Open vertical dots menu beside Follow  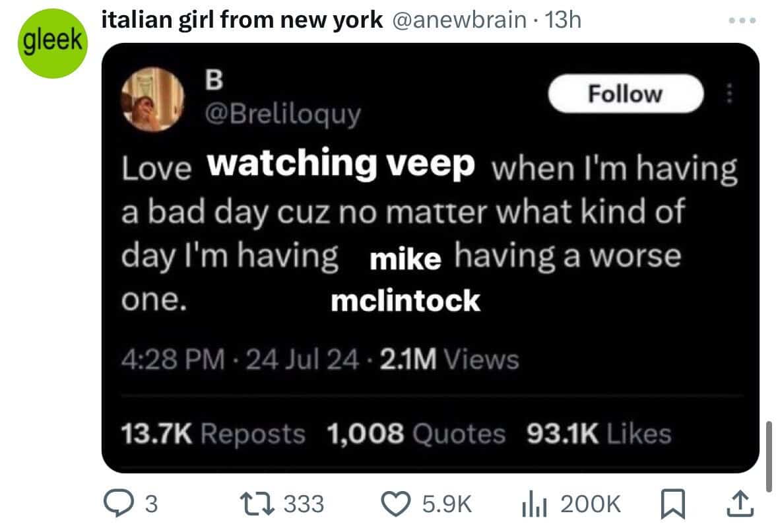click(729, 93)
